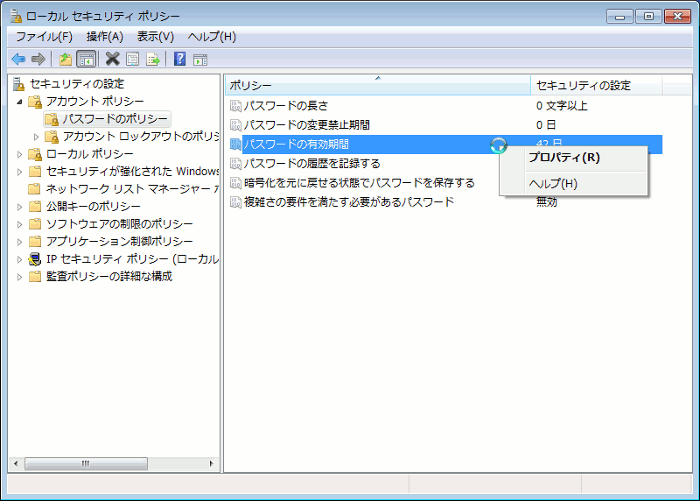Click the blue Help question mark icon

point(180,59)
